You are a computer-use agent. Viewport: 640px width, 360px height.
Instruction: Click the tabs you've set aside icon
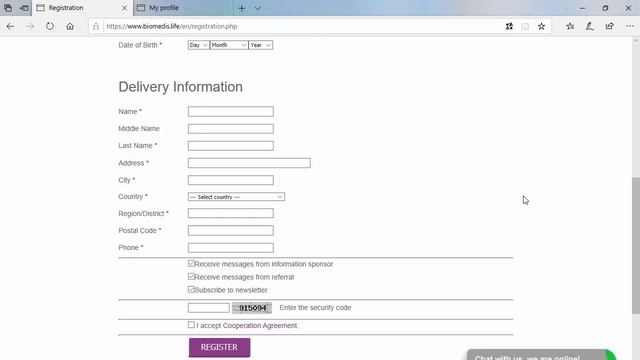pyautogui.click(x=8, y=8)
